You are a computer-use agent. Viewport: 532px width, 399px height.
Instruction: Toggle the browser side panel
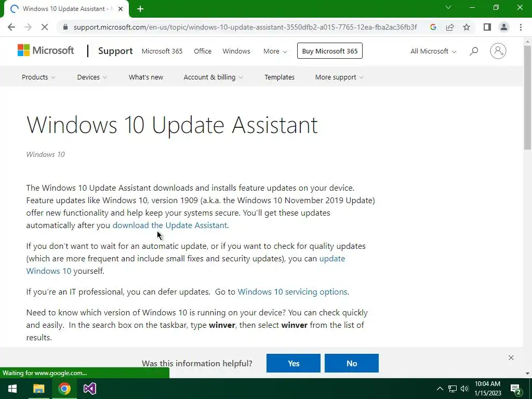tap(487, 27)
